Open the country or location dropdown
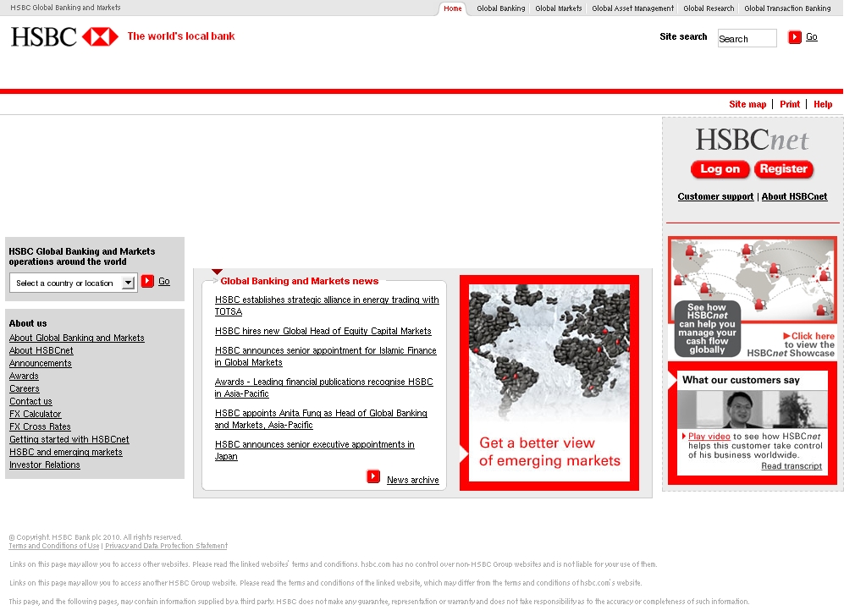 (x=72, y=283)
